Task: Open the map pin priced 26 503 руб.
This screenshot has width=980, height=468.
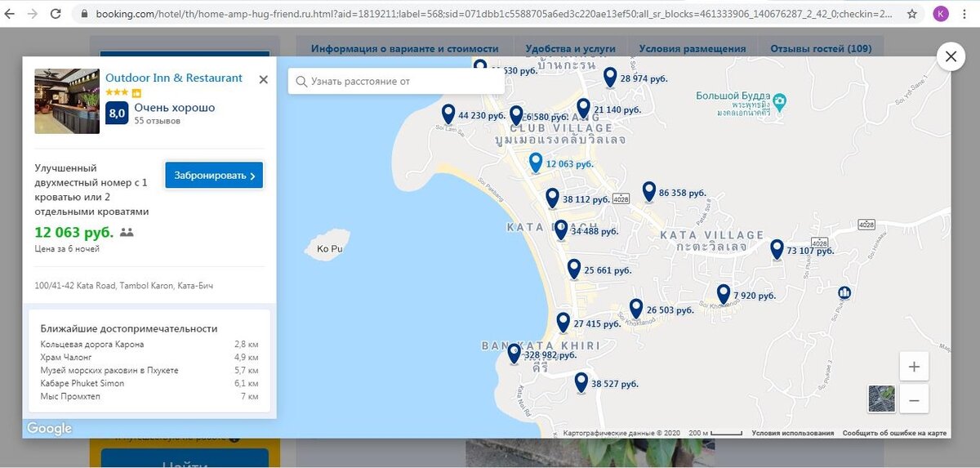Action: coord(636,310)
